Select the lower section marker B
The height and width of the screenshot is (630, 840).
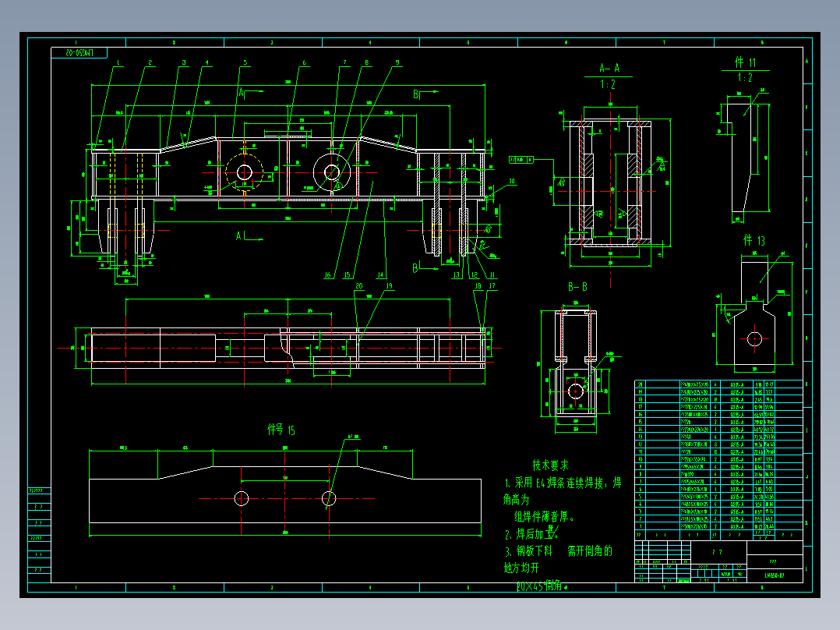pos(415,267)
